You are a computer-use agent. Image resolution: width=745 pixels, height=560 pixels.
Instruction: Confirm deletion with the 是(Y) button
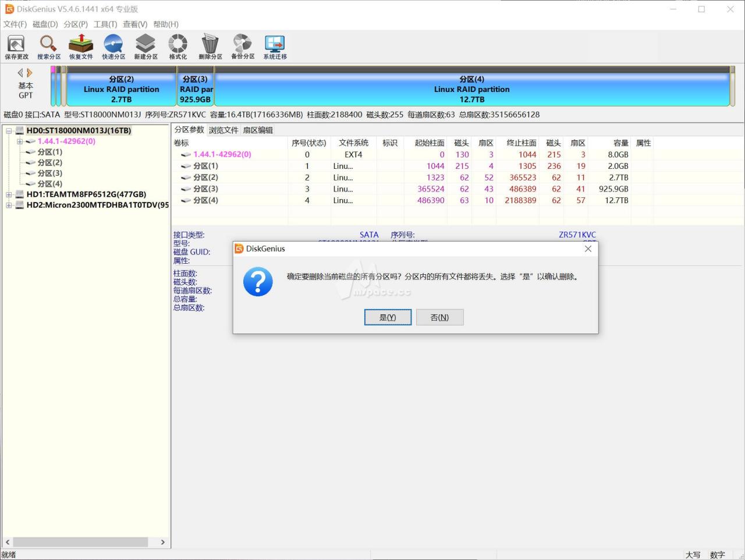point(388,317)
